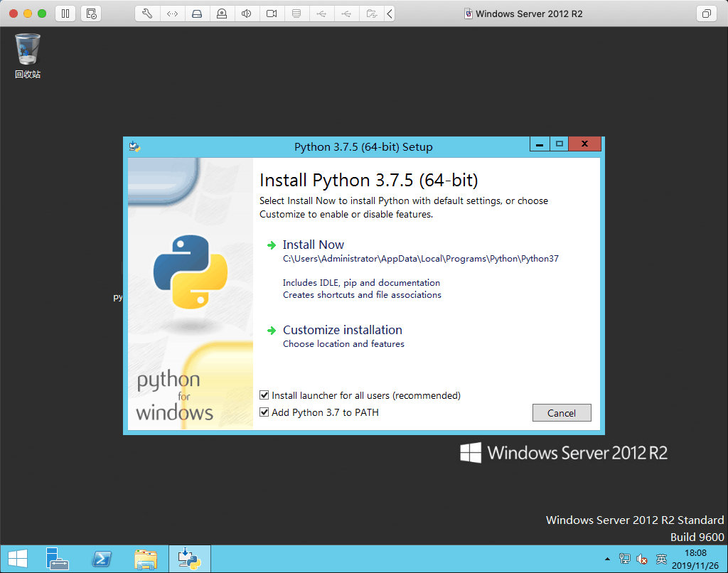
Task: Open VM settings wrench icon
Action: point(147,14)
